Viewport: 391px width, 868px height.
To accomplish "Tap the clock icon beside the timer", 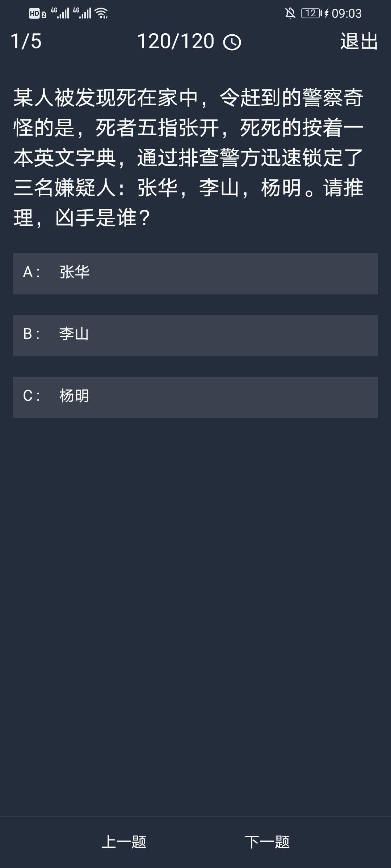I will [232, 42].
